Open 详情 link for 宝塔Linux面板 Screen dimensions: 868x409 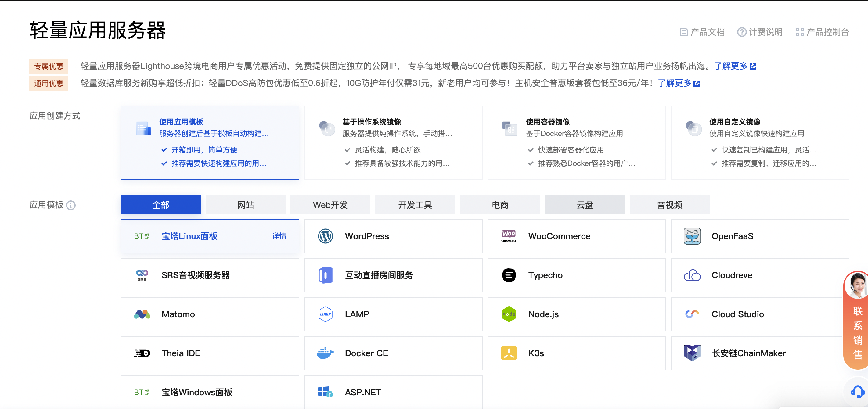(279, 236)
